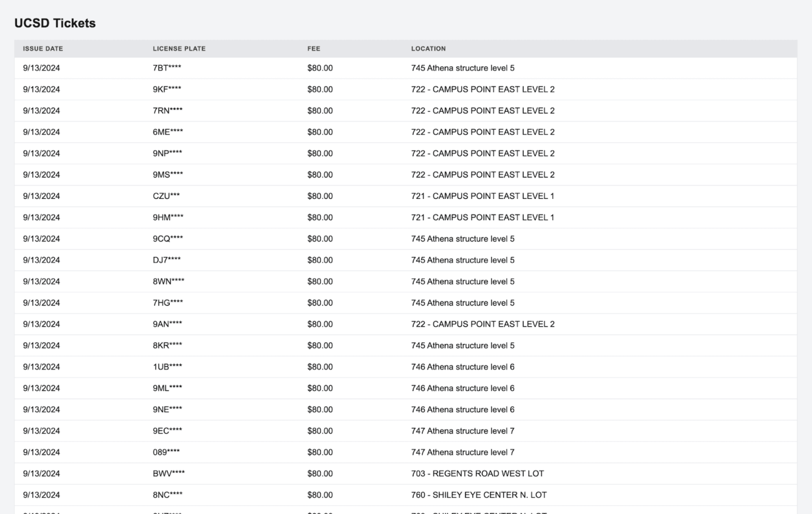Click the location in the 9ML**** row

click(463, 388)
